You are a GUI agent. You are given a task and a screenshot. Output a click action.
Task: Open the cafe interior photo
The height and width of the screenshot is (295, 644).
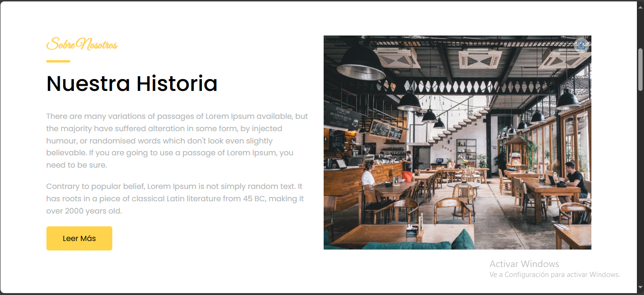click(x=457, y=143)
